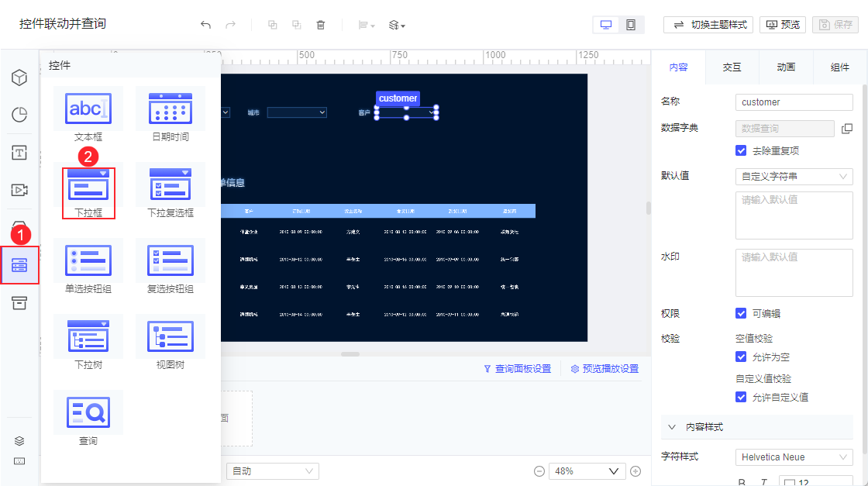
Task: Open the layer stack dropdown in toolbar
Action: pyautogui.click(x=397, y=25)
